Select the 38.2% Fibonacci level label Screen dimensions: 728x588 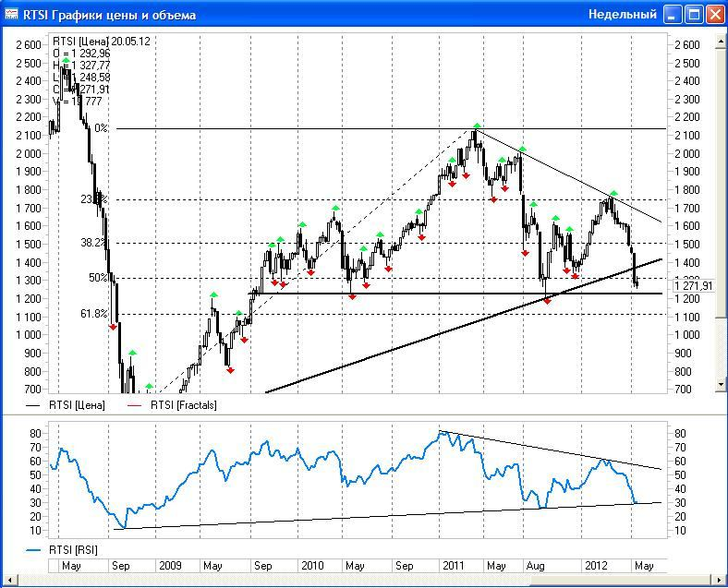[x=93, y=243]
